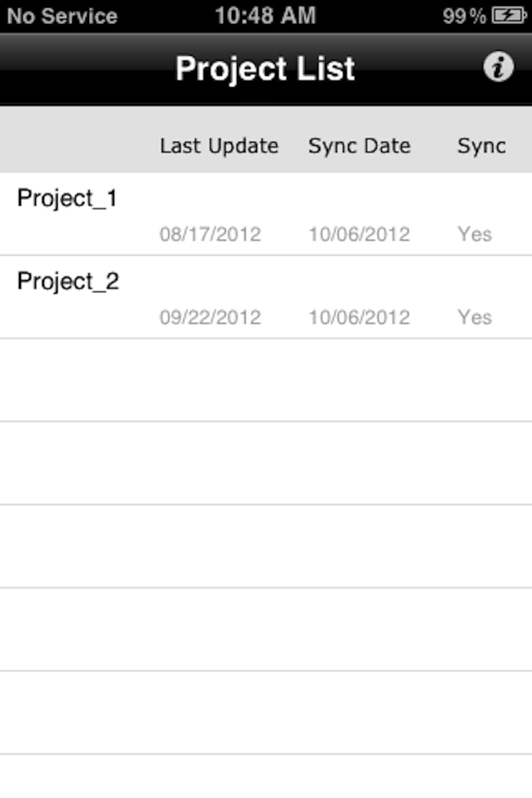Screen dimensions: 532x798
Task: Tap Project_1 sync status Yes
Action: [475, 234]
